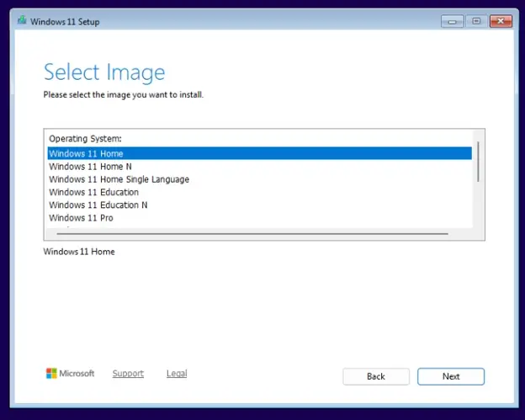Go back with the Back button
Viewport: 525px width, 420px height.
pyautogui.click(x=376, y=376)
